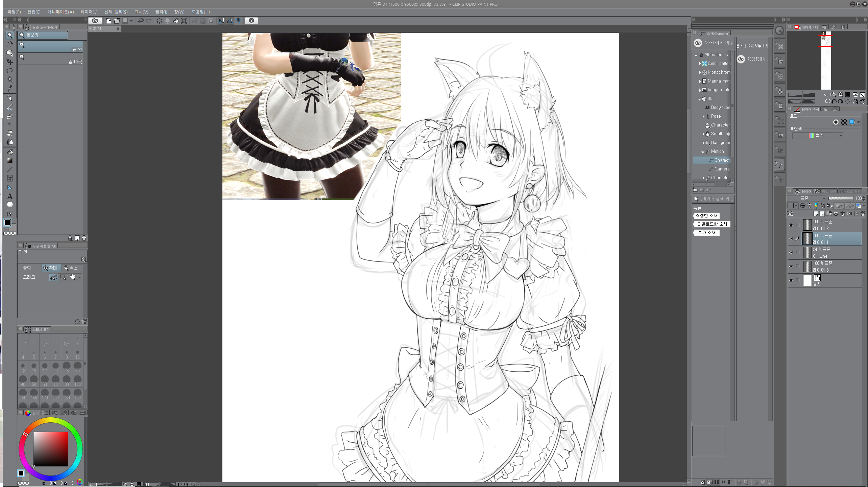
Task: Click the 축소 zoom-out click option
Action: point(71,268)
